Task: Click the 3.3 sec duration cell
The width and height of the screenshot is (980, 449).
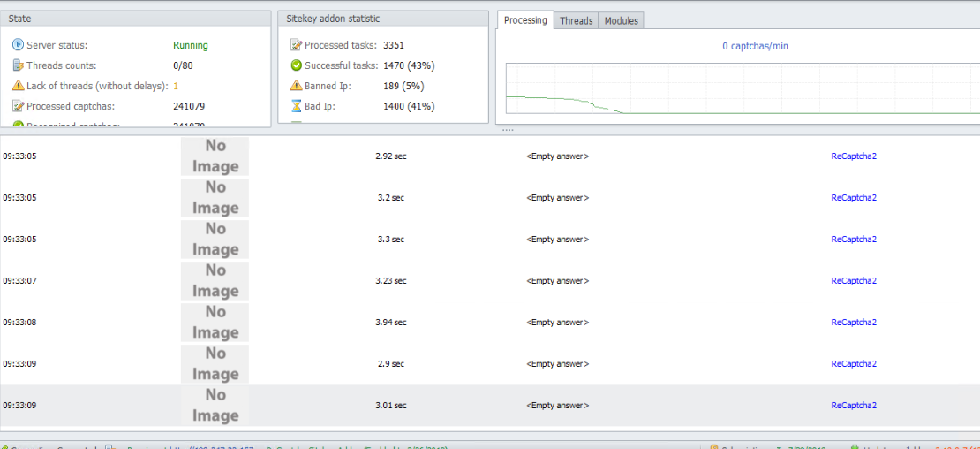Action: tap(390, 239)
